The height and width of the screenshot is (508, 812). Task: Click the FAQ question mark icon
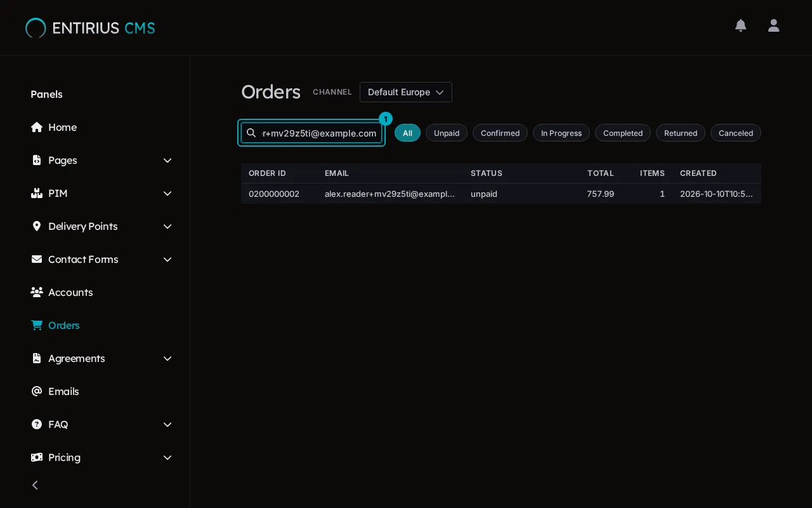click(x=37, y=424)
